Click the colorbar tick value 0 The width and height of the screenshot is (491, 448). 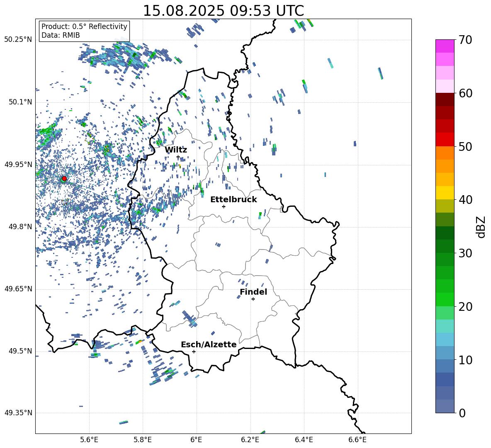pyautogui.click(x=462, y=413)
